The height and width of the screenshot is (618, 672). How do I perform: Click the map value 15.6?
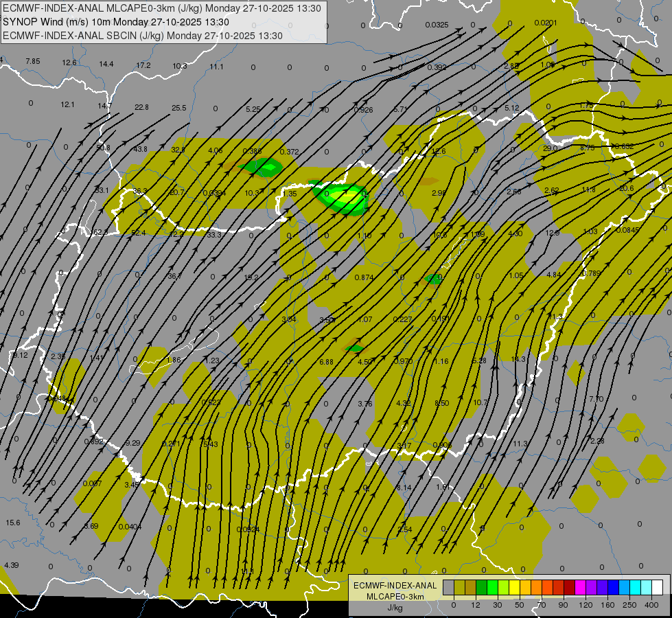point(13,523)
